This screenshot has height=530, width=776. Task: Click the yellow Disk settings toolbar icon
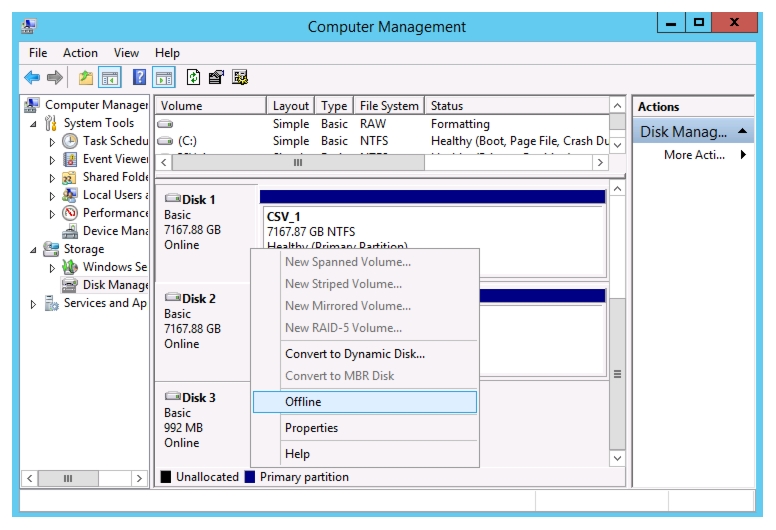(240, 77)
